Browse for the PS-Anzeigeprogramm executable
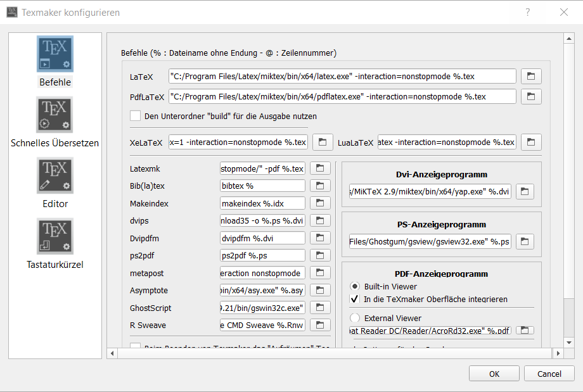 [525, 241]
